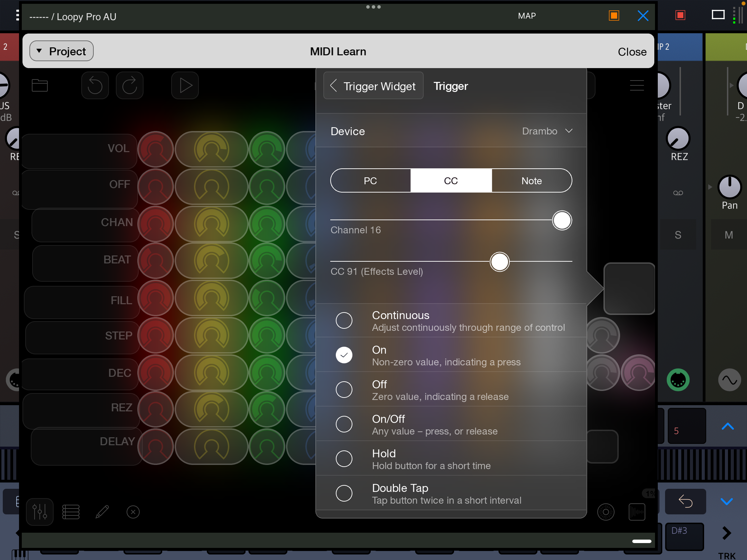Go back to Trigger Widget
Viewport: 747px width, 560px height.
373,86
